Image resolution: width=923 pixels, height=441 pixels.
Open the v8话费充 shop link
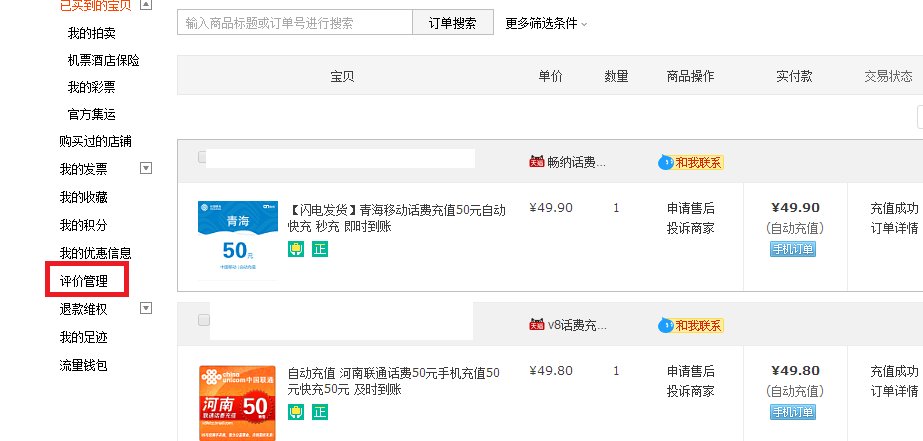(577, 325)
